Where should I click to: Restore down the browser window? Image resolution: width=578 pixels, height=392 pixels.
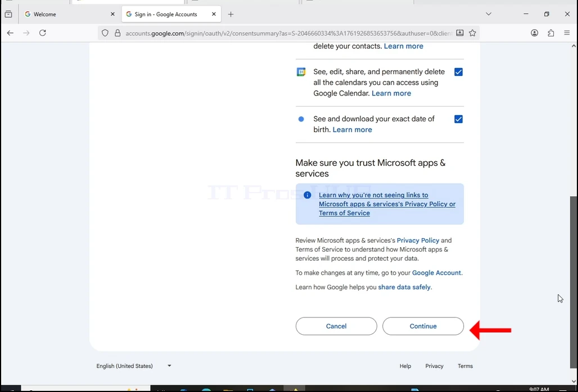tap(547, 14)
